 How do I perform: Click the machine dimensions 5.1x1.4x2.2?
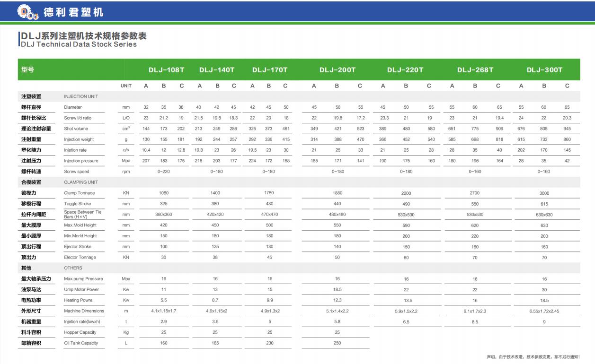tap(337, 311)
